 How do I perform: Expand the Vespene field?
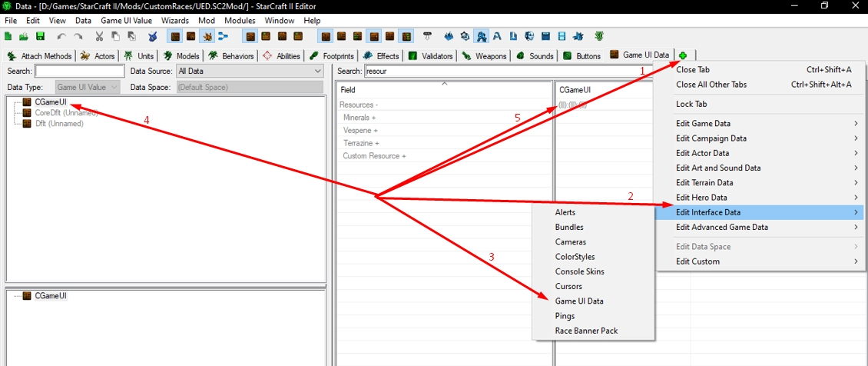(360, 130)
